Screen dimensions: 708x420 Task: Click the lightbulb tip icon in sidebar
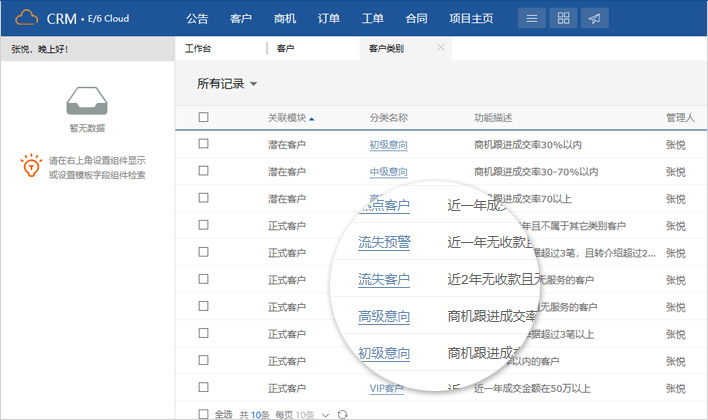tap(31, 166)
